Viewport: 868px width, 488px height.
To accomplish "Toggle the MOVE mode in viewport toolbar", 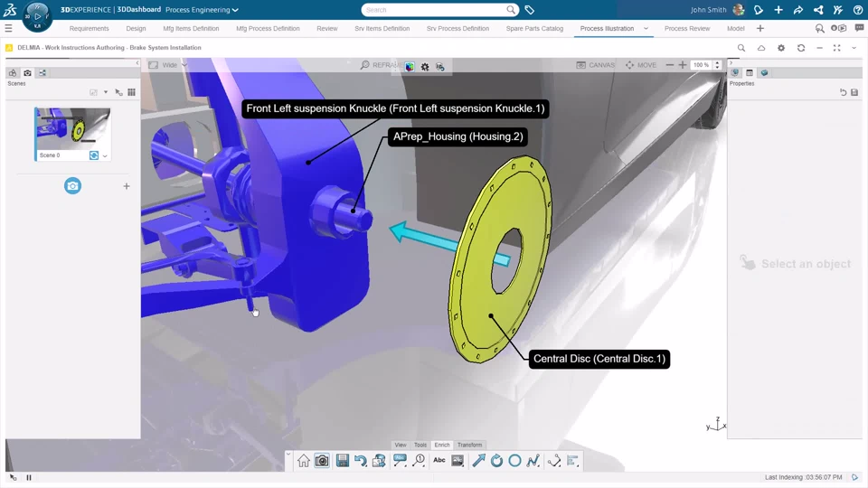I will tap(641, 65).
